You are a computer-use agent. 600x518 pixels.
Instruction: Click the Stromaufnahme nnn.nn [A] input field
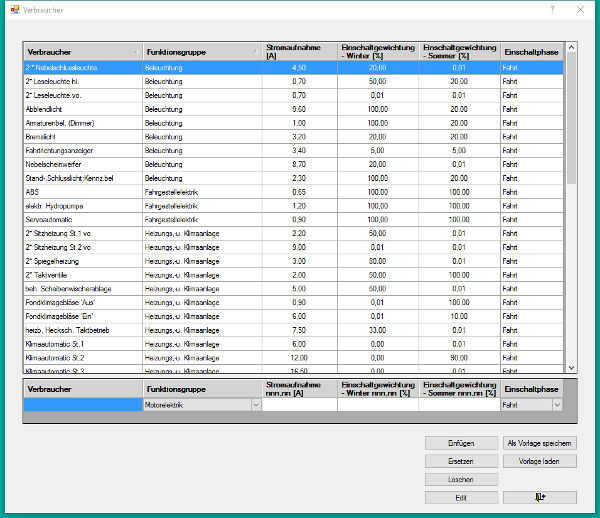click(x=300, y=405)
